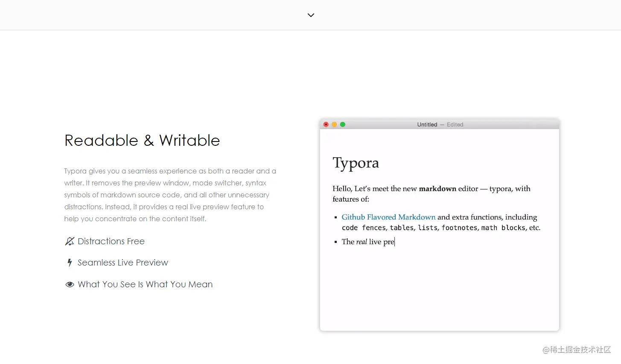Click the Readable & Writable heading
The width and height of the screenshot is (621, 364).
[x=142, y=140]
